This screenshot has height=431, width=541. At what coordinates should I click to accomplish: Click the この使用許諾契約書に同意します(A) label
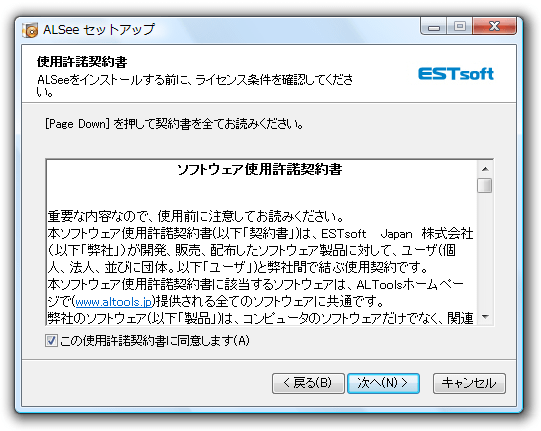[x=155, y=341]
